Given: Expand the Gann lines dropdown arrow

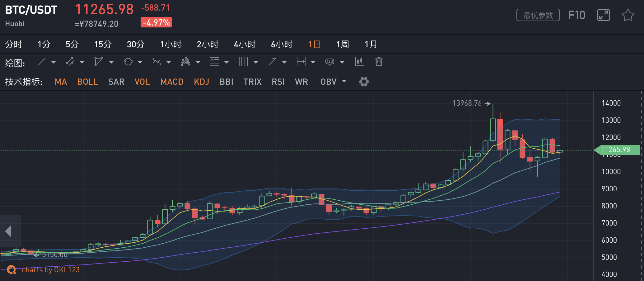Looking at the screenshot, I should [226, 62].
